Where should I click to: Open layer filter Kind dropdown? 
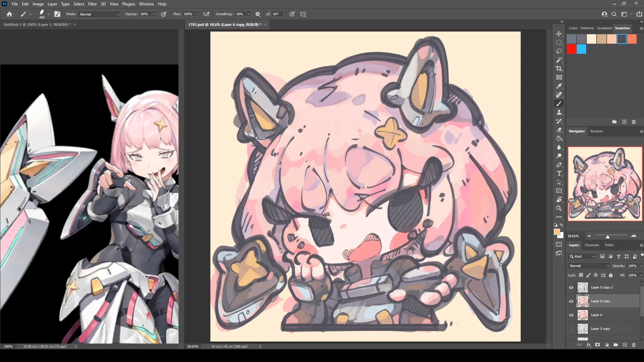click(583, 256)
